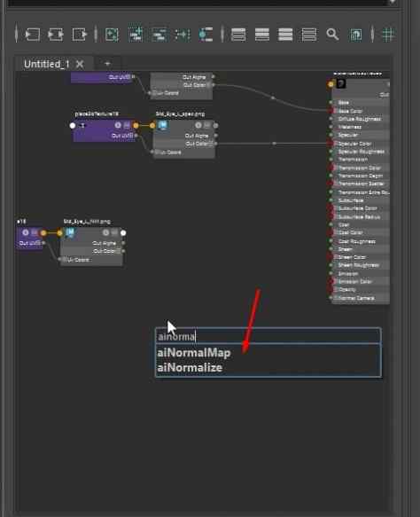Toggle the grid display icon
Viewport: 420px width, 517px height.
pyautogui.click(x=388, y=35)
